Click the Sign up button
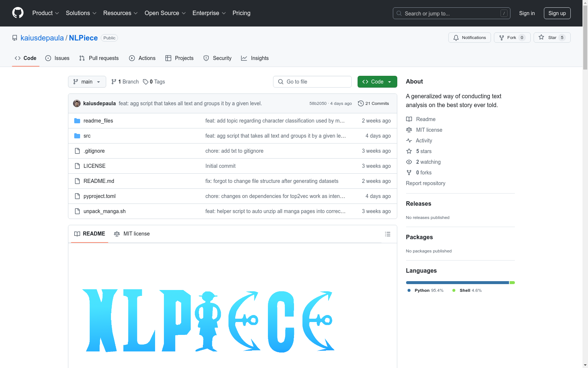 coord(557,13)
